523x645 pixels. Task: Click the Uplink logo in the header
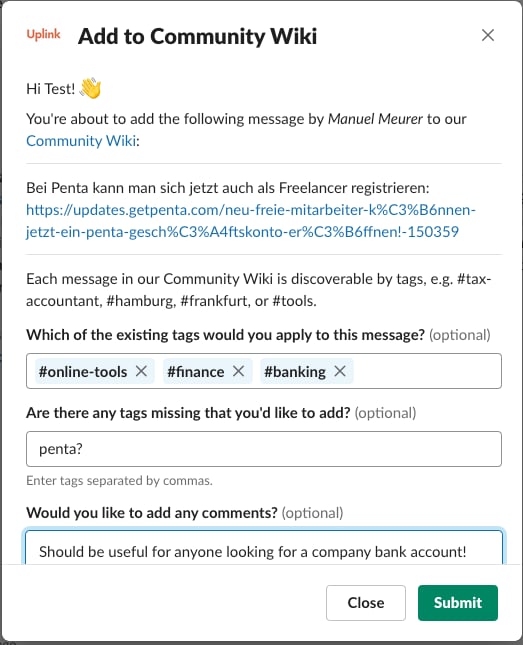(43, 35)
